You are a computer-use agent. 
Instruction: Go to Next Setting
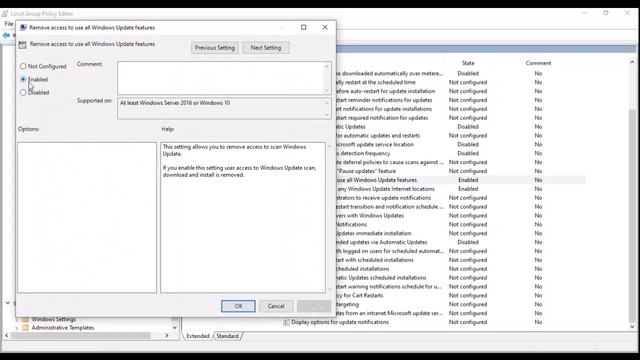tap(266, 48)
